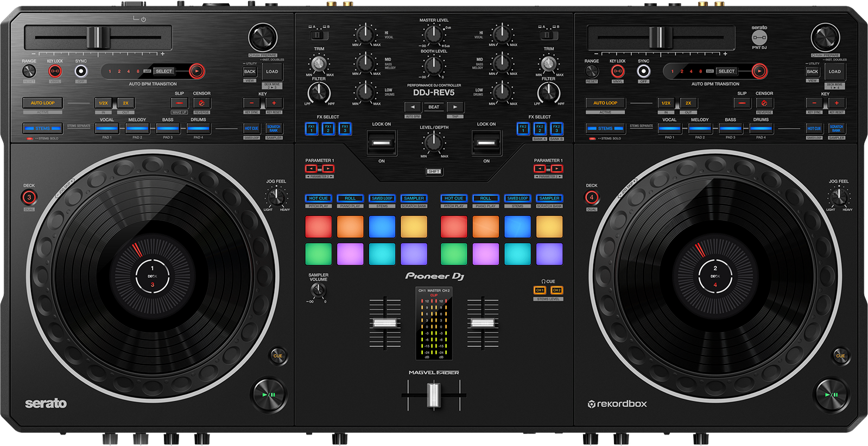The image size is (868, 446).
Task: Hit the Sync button on the right deck
Action: (x=644, y=71)
